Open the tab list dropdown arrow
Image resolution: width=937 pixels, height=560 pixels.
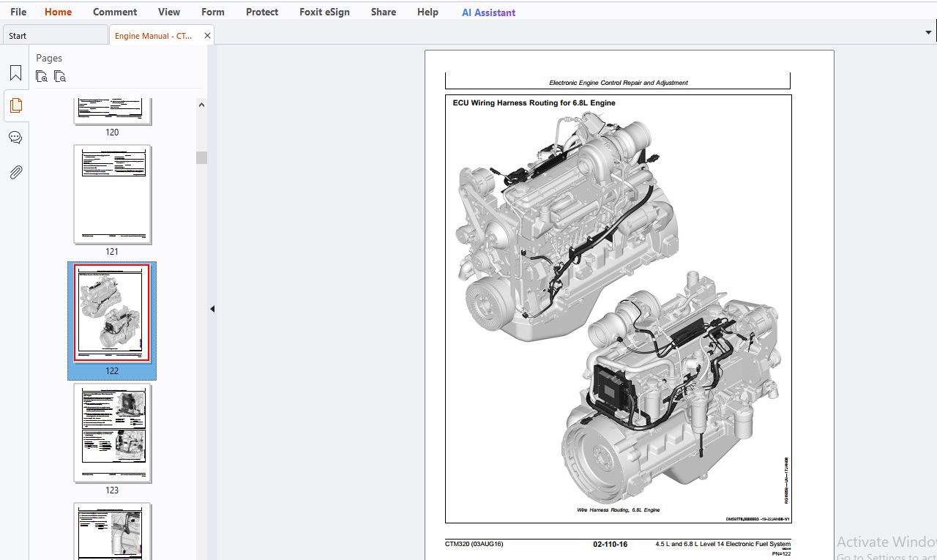pyautogui.click(x=928, y=32)
